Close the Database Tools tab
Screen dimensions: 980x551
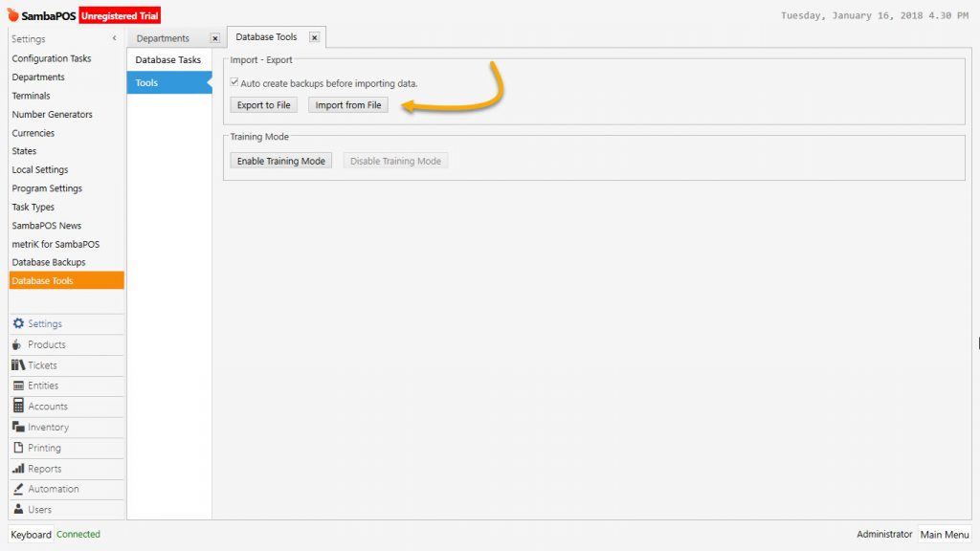(314, 37)
